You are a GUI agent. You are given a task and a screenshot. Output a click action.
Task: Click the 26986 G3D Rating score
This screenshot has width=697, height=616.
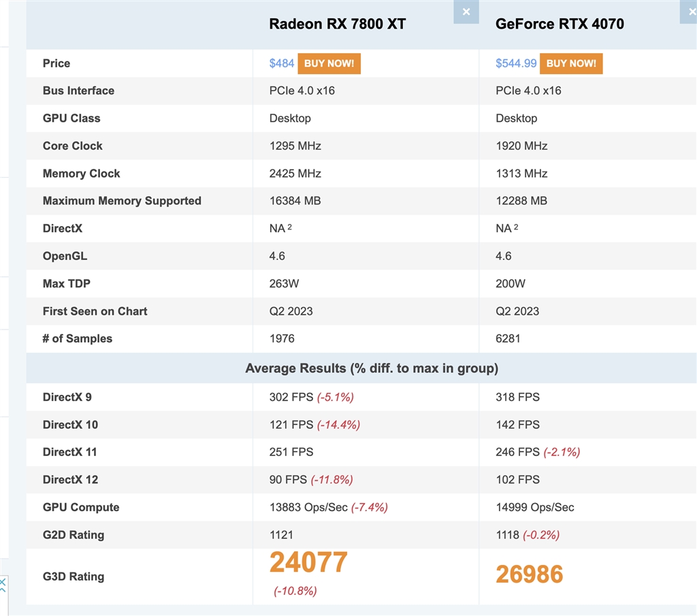pyautogui.click(x=530, y=574)
